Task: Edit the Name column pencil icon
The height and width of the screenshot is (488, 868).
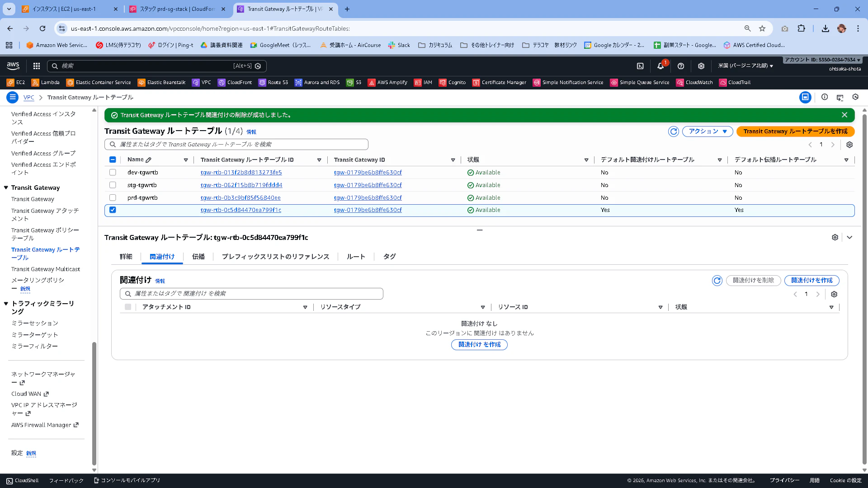Action: coord(149,160)
